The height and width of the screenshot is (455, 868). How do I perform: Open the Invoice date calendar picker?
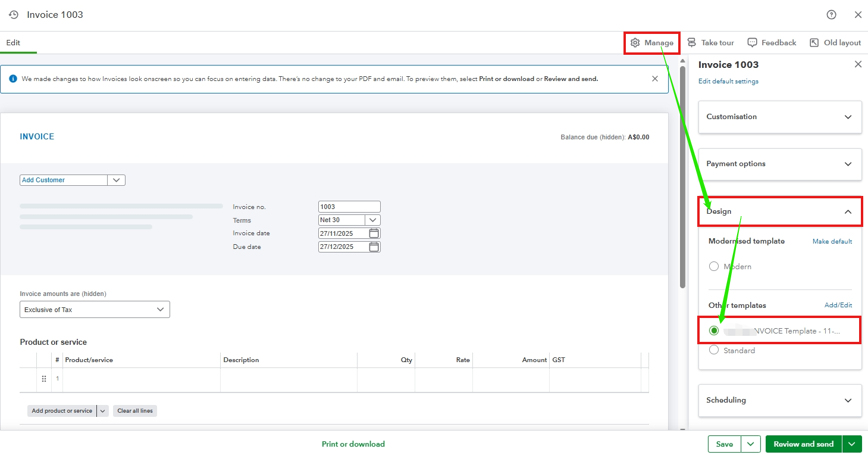374,233
